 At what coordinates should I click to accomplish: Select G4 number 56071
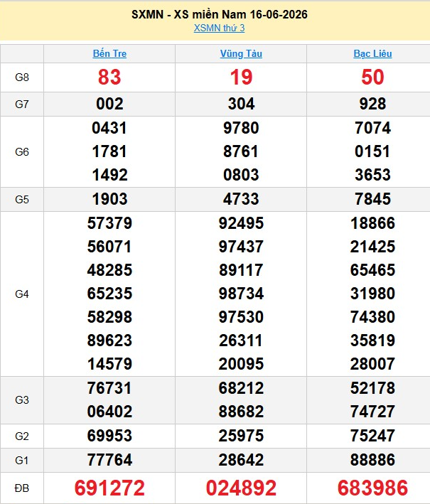(x=109, y=247)
